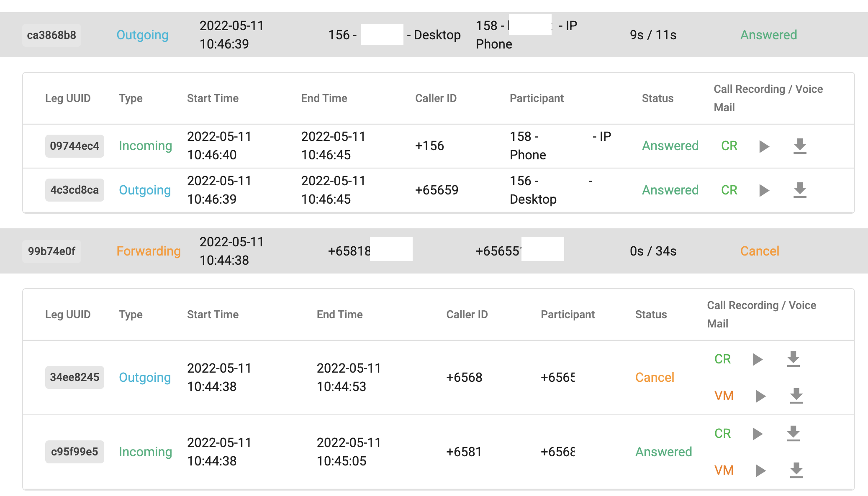The width and height of the screenshot is (868, 496).
Task: Click the 09744ec4 leg UUID badge
Action: (74, 146)
